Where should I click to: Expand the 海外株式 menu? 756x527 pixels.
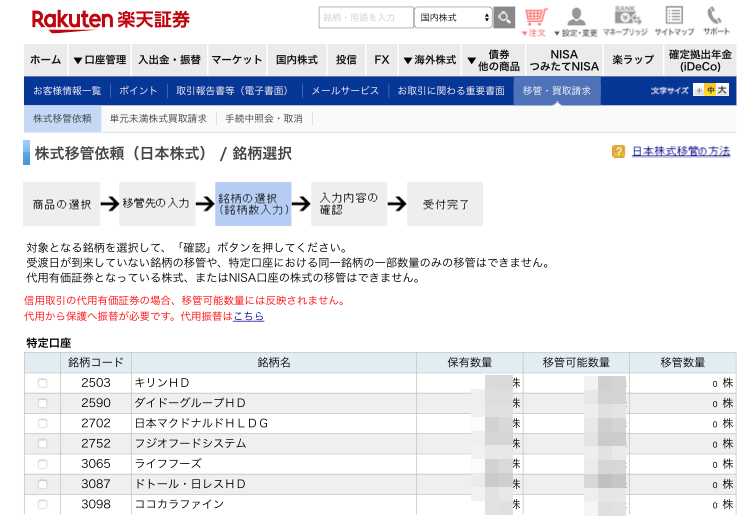click(x=430, y=60)
